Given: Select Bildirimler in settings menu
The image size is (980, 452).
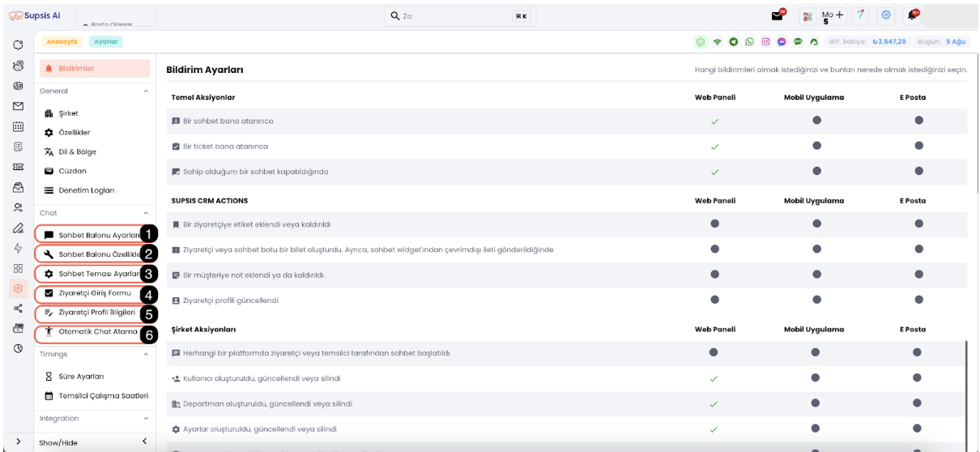Looking at the screenshot, I should pyautogui.click(x=94, y=69).
